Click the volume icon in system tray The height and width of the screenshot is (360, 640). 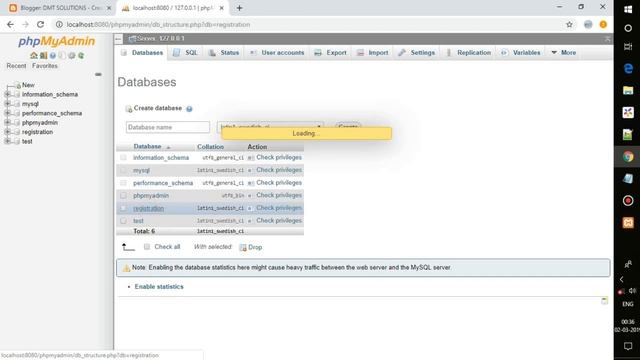[632, 291]
